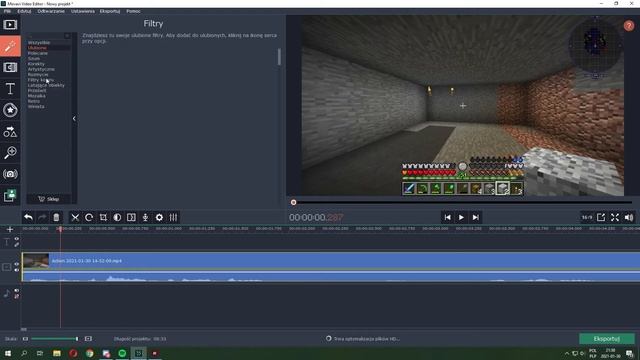Viewport: 640px width, 360px height.
Task: Switch the preview to fullscreen
Action: (x=615, y=217)
